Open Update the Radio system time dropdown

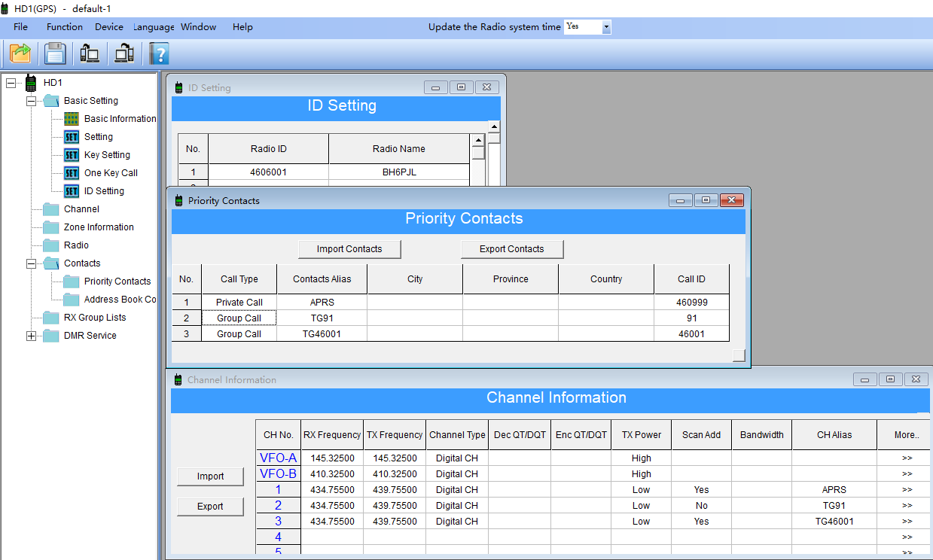click(x=606, y=27)
